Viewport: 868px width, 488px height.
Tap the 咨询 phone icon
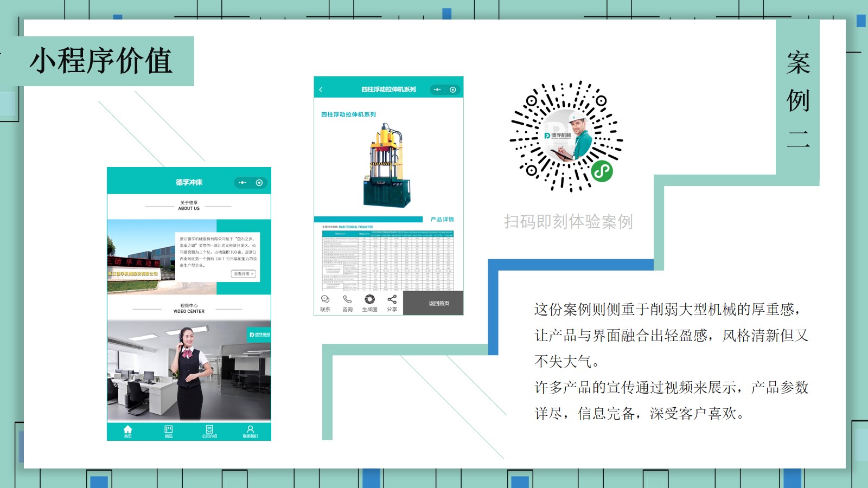click(347, 300)
